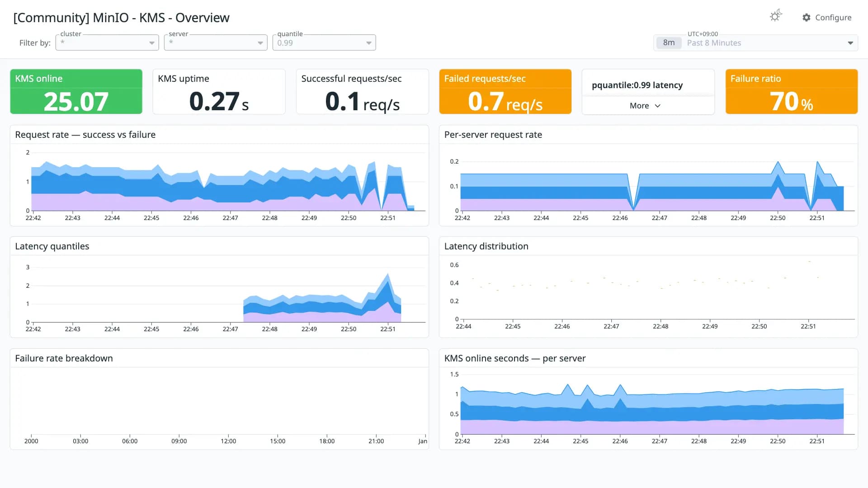Click the KMS online seconds — per server title

(x=514, y=358)
